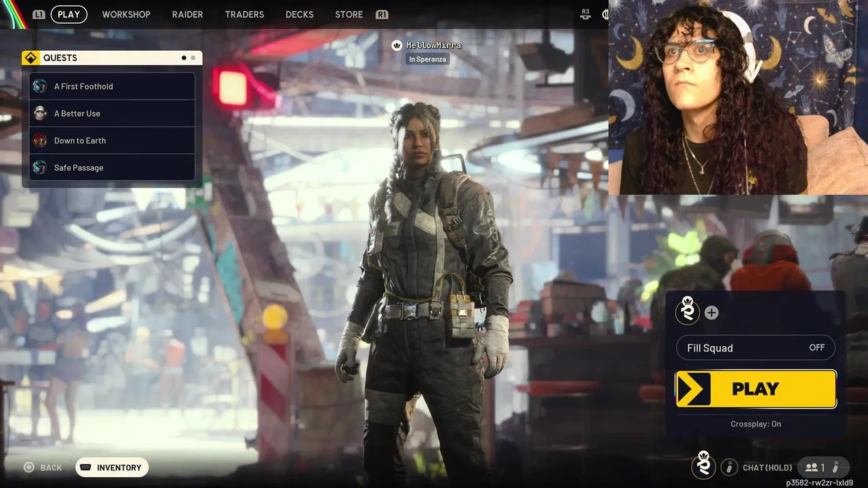Image resolution: width=868 pixels, height=488 pixels.
Task: Go BACK using the bottom-left prompt
Action: coord(43,467)
